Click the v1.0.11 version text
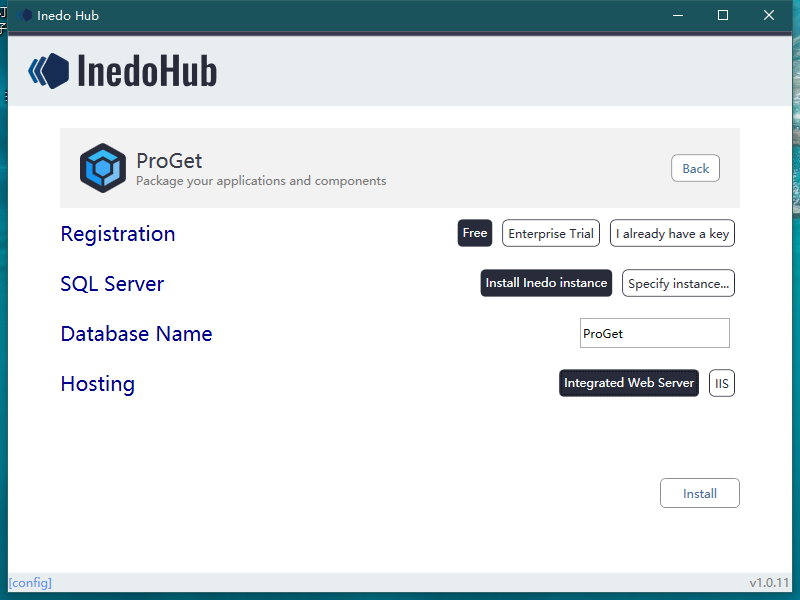This screenshot has height=600, width=800. [x=769, y=583]
